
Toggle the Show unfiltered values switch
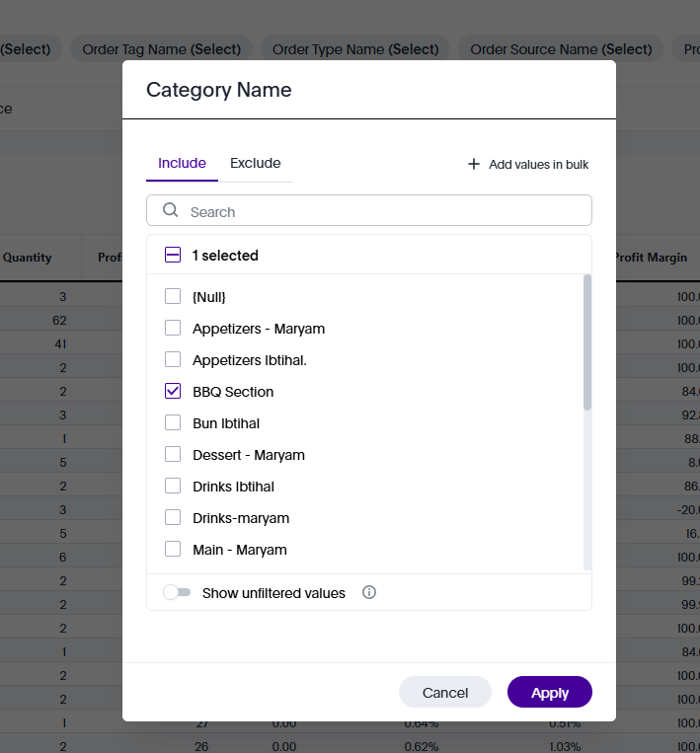click(177, 593)
